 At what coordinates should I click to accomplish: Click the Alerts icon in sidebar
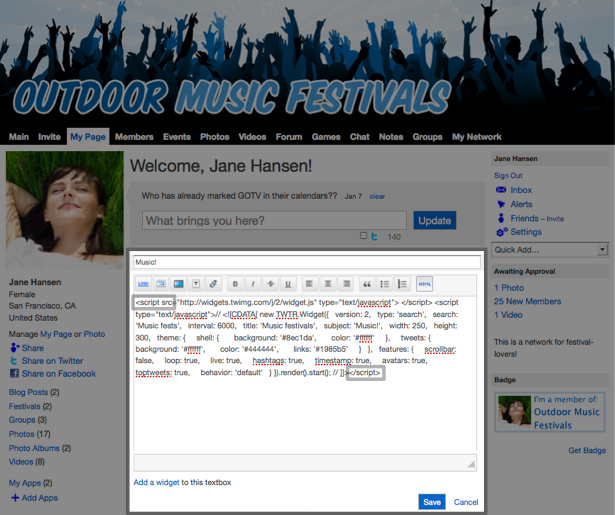(501, 204)
